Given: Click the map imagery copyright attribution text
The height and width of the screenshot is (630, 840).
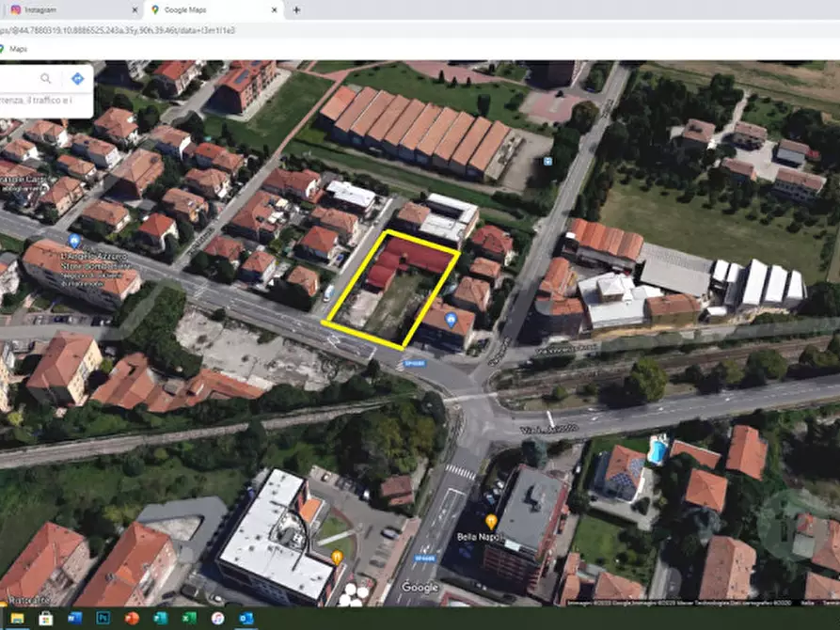Looking at the screenshot, I should (680, 603).
